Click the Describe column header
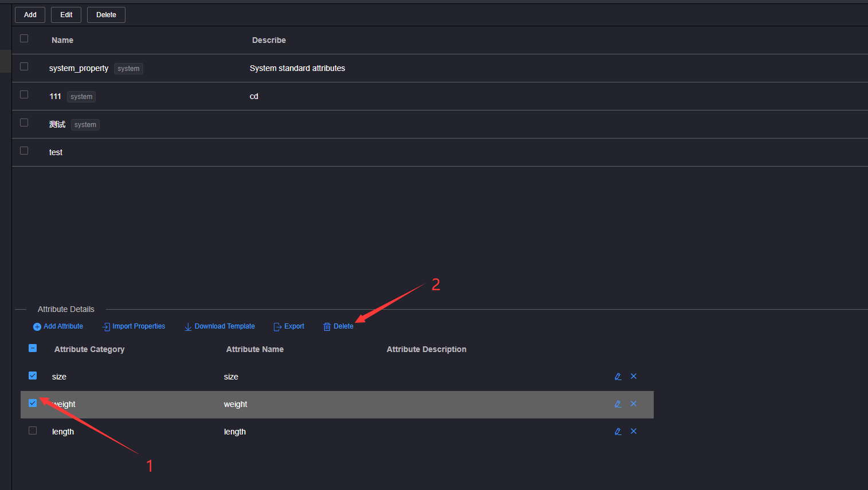868x490 pixels. click(x=269, y=40)
